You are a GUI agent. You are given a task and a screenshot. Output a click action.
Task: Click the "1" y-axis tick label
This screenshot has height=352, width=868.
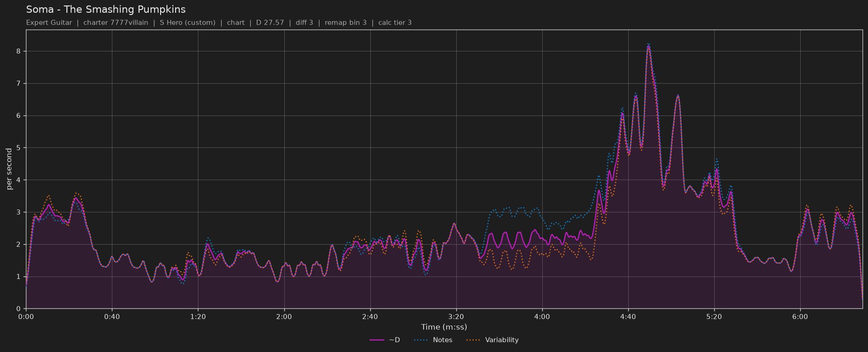pos(19,277)
